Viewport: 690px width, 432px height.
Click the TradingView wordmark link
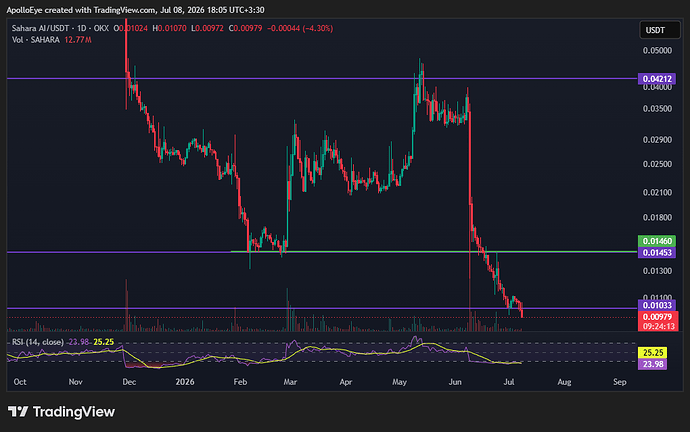coord(73,412)
